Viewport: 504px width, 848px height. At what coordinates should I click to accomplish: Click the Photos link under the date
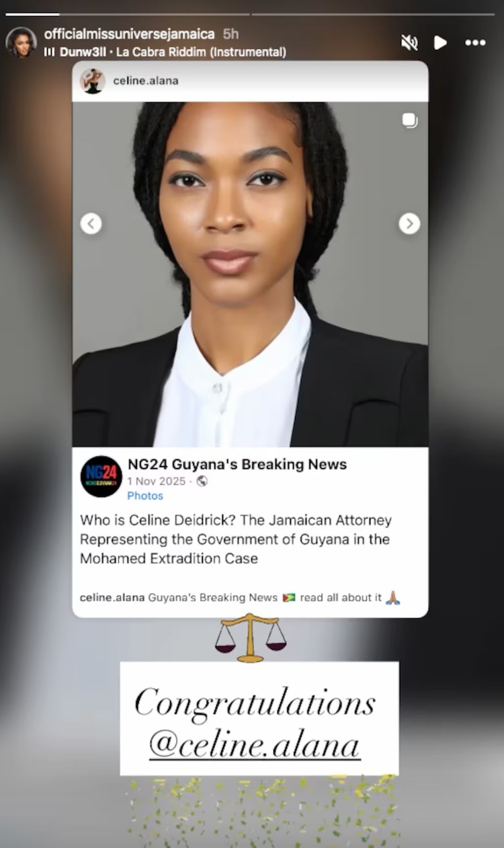(x=145, y=496)
